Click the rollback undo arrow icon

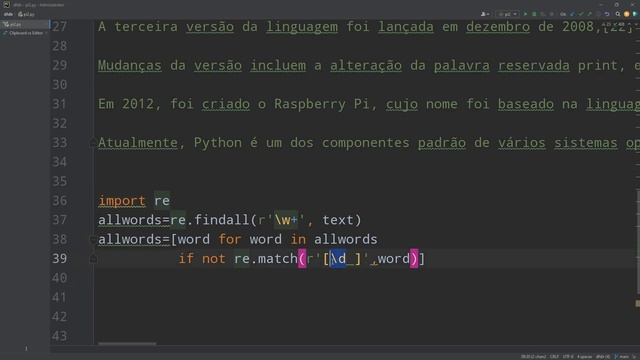tap(607, 14)
